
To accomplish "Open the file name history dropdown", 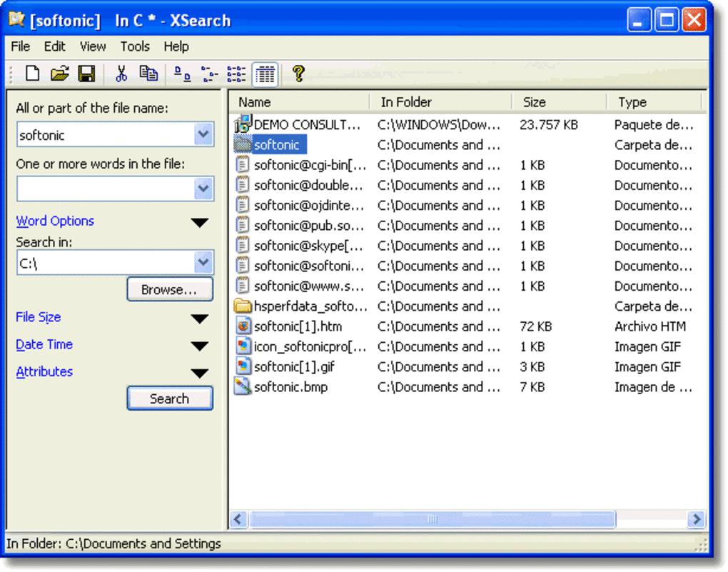I will tap(205, 134).
